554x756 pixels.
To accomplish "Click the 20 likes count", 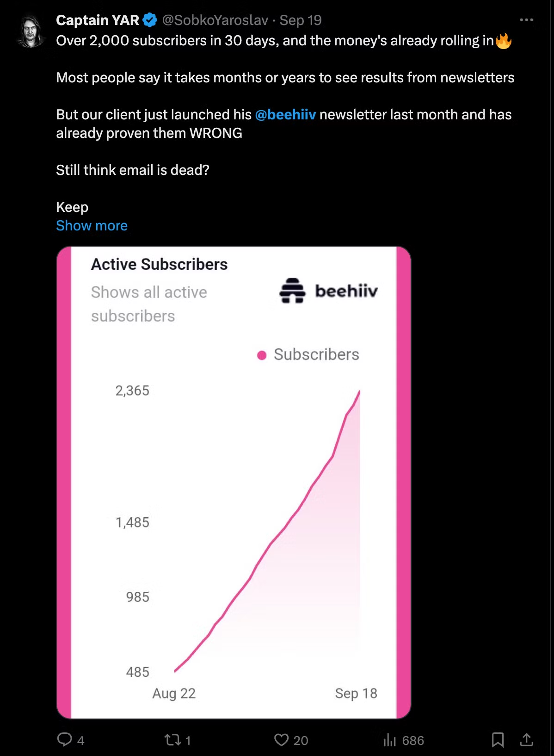I will pyautogui.click(x=301, y=741).
